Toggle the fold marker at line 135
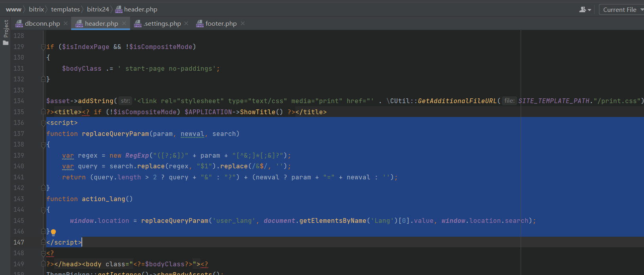644x275 pixels. (x=43, y=112)
